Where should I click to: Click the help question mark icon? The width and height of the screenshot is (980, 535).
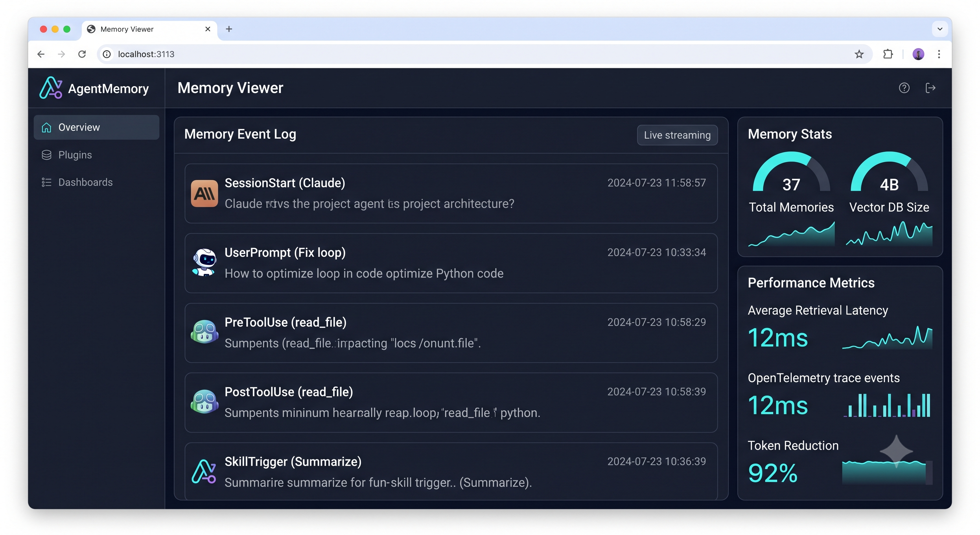(904, 88)
